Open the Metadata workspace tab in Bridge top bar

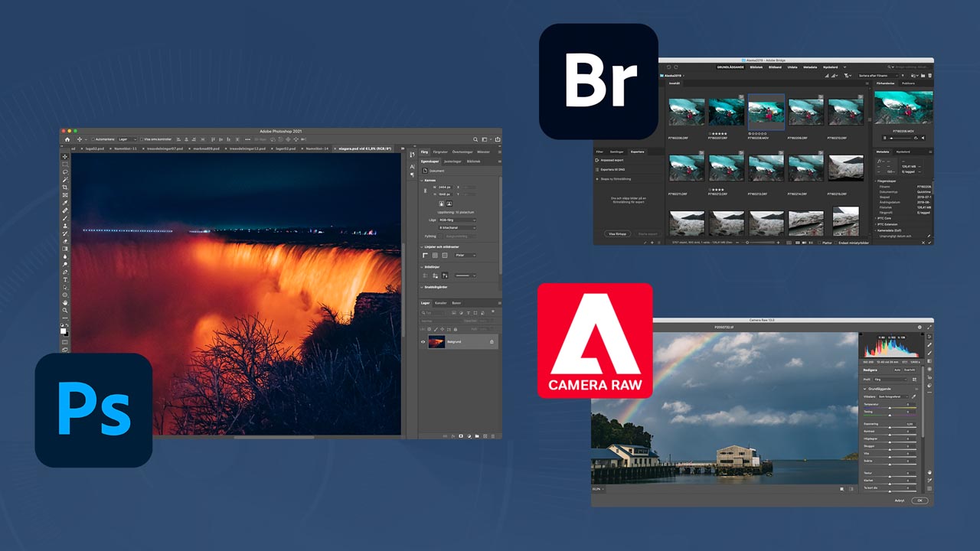(x=810, y=67)
